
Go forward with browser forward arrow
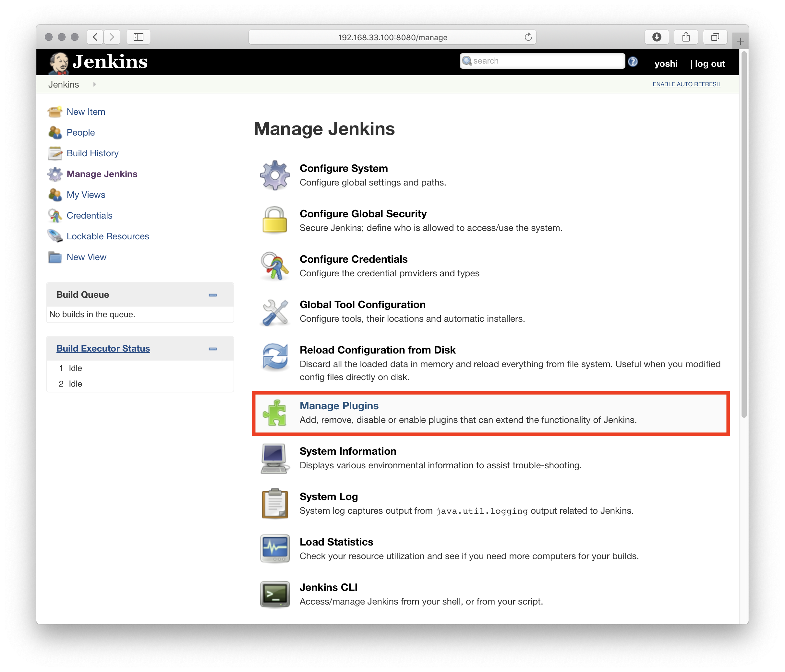(112, 37)
